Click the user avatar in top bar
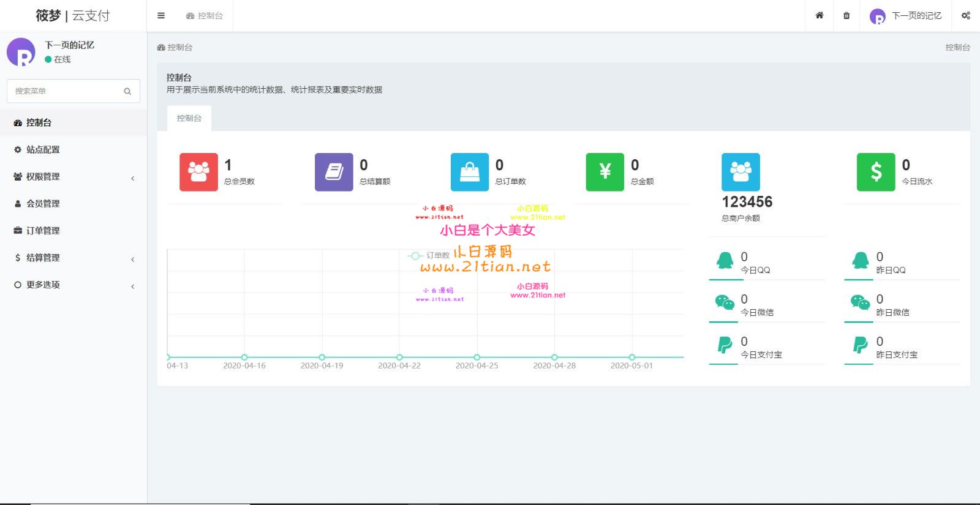980x505 pixels. (x=878, y=17)
